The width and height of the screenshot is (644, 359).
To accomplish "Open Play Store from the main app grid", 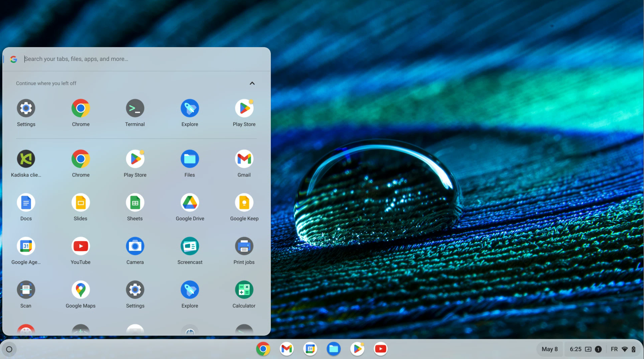I will tap(135, 159).
